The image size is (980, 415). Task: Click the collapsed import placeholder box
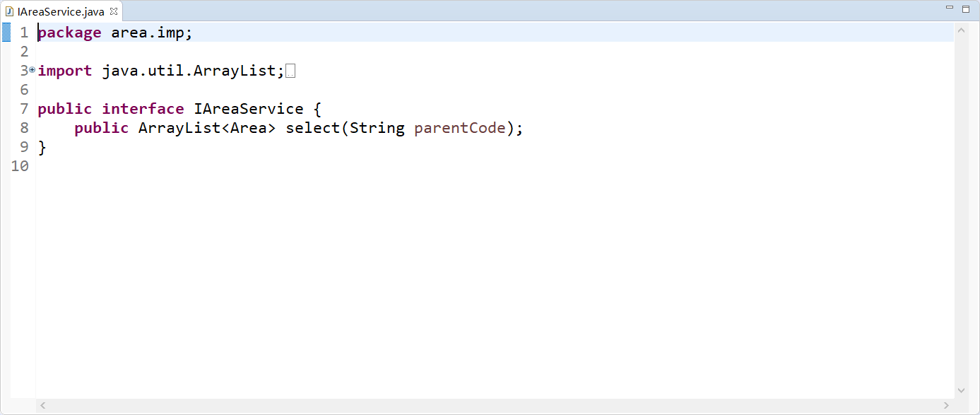tap(290, 71)
